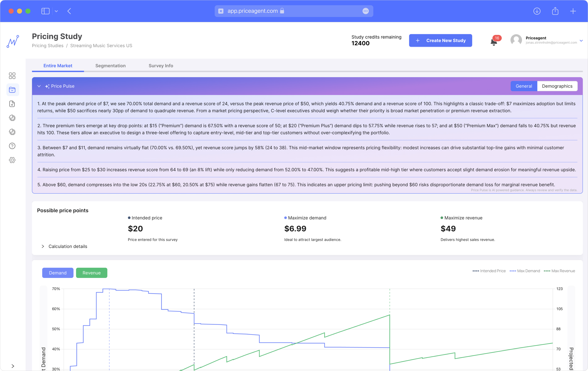
Task: Switch Price Pulse to Demographics view
Action: (557, 86)
